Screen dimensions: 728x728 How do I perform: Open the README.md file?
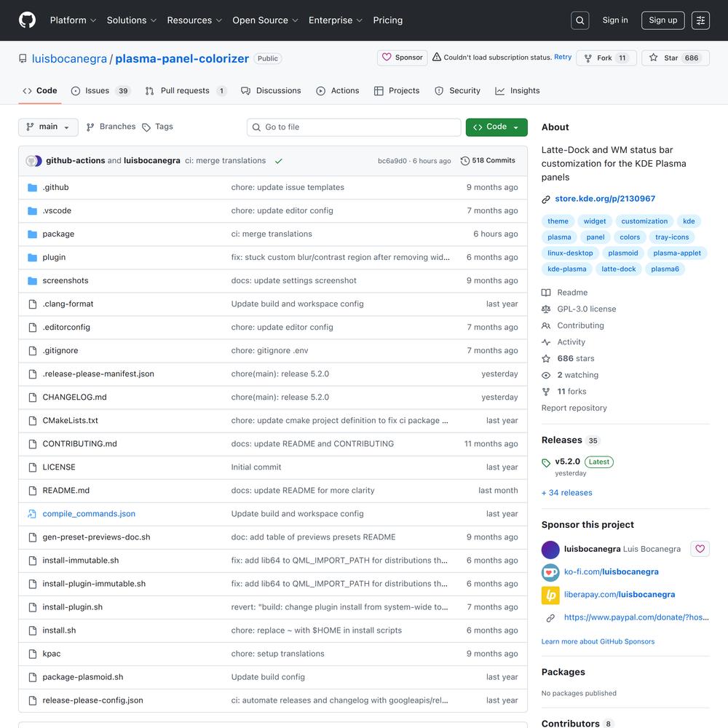click(66, 491)
